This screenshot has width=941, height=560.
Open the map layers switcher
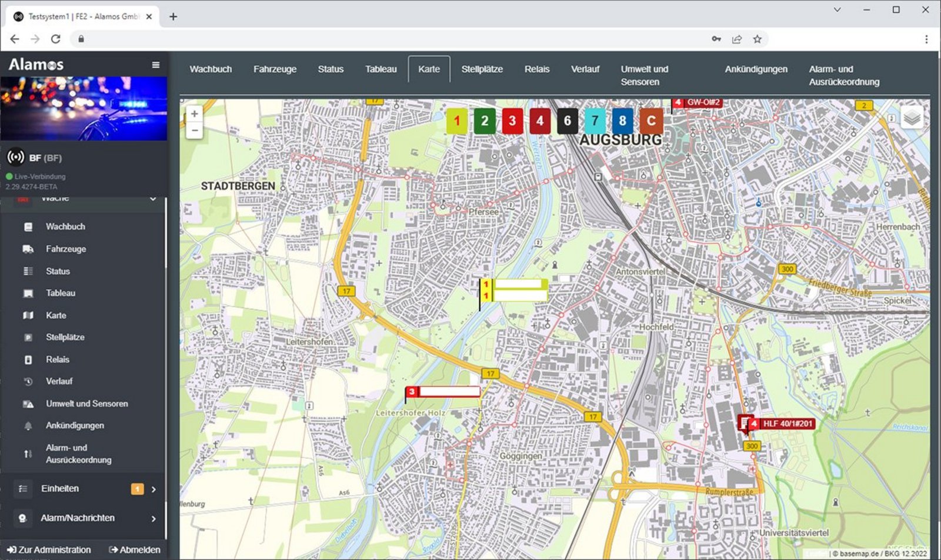(x=912, y=118)
